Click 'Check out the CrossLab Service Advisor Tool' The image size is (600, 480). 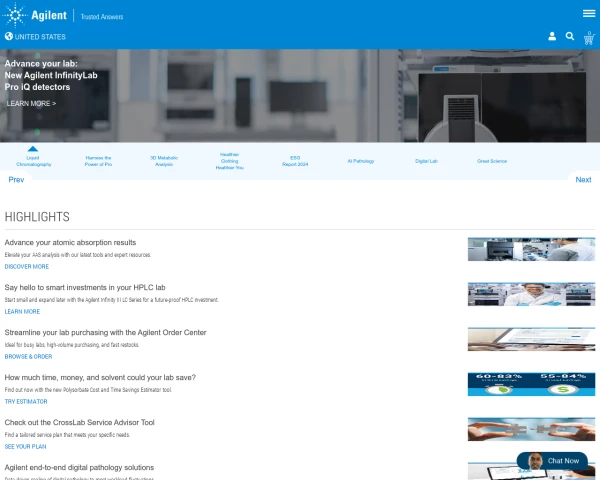pyautogui.click(x=80, y=422)
